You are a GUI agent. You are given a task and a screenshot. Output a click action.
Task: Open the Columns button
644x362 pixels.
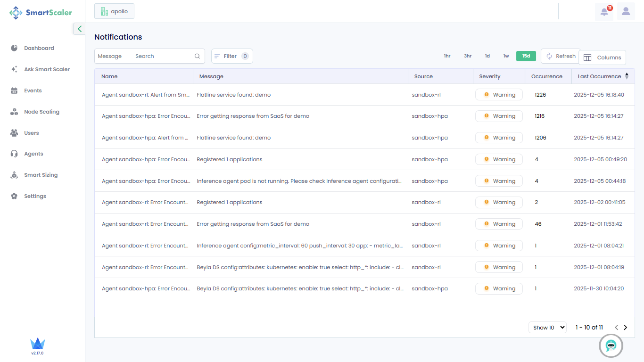pos(602,58)
